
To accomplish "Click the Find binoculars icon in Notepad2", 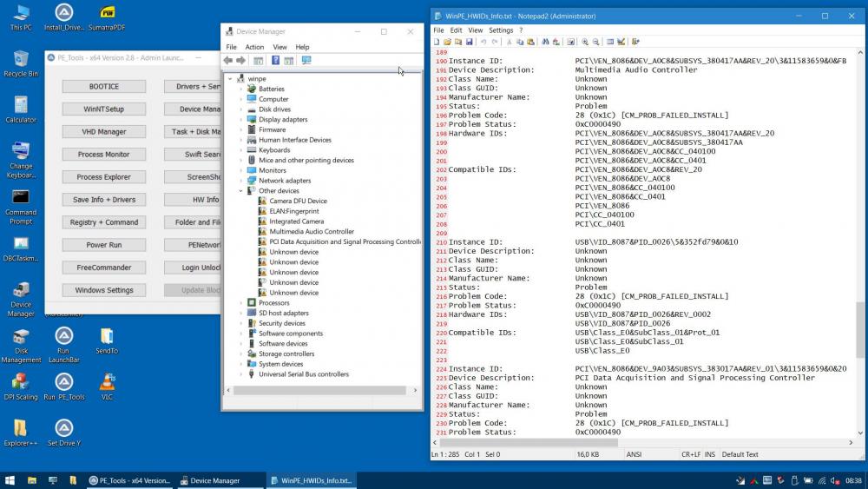I will click(545, 42).
